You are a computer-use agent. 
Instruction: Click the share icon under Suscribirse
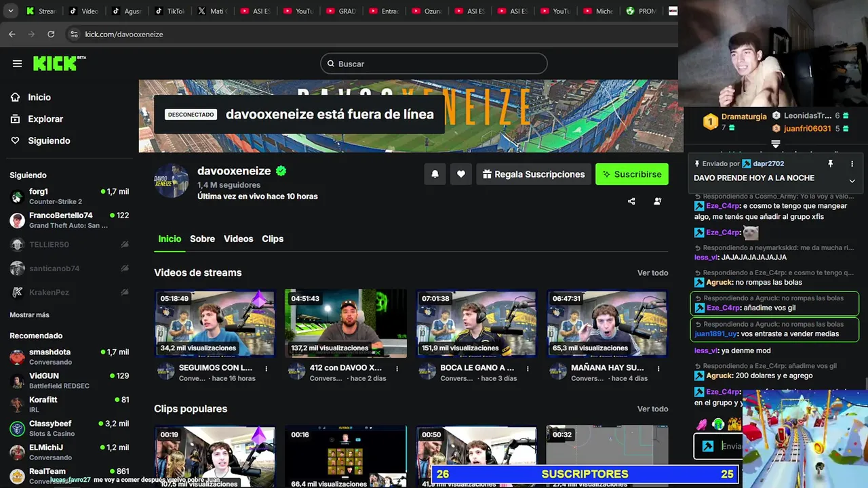[x=631, y=201]
